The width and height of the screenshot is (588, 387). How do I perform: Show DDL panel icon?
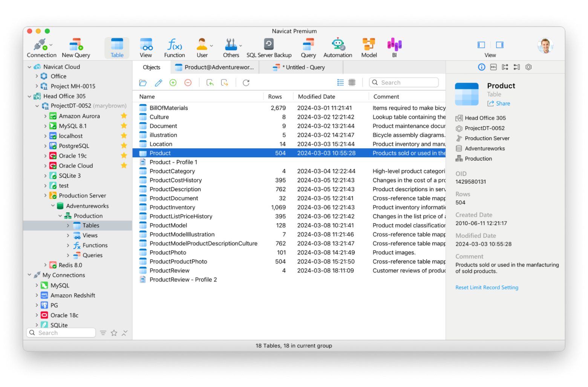[x=493, y=67]
